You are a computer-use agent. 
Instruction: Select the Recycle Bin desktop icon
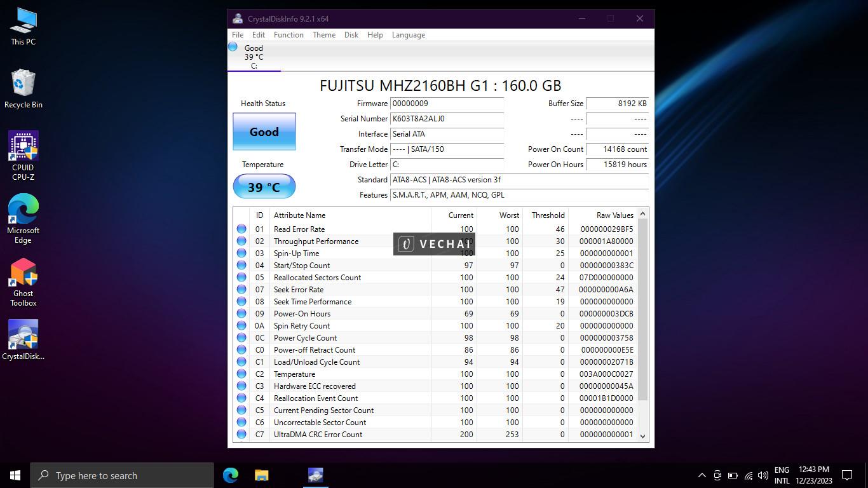(x=24, y=89)
